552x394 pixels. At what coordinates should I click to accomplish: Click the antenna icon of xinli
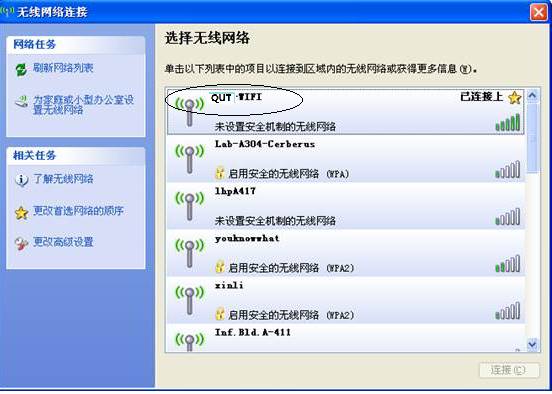(x=189, y=300)
